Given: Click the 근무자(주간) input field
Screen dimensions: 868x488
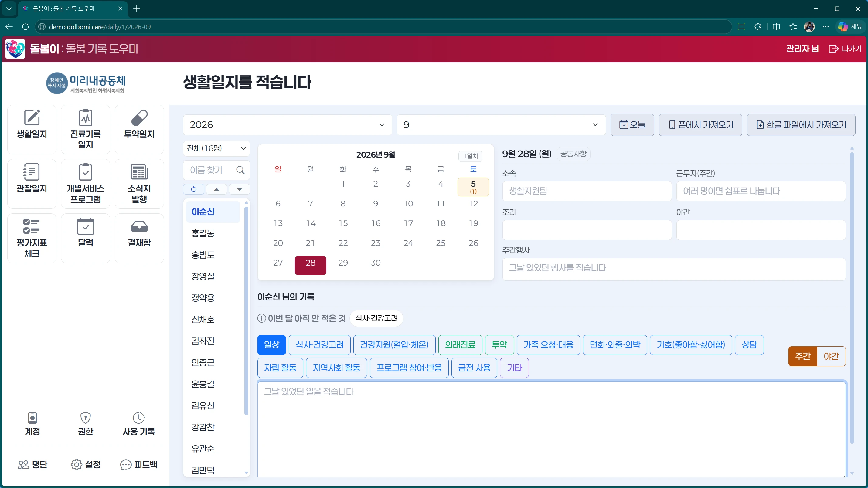Looking at the screenshot, I should tap(761, 191).
